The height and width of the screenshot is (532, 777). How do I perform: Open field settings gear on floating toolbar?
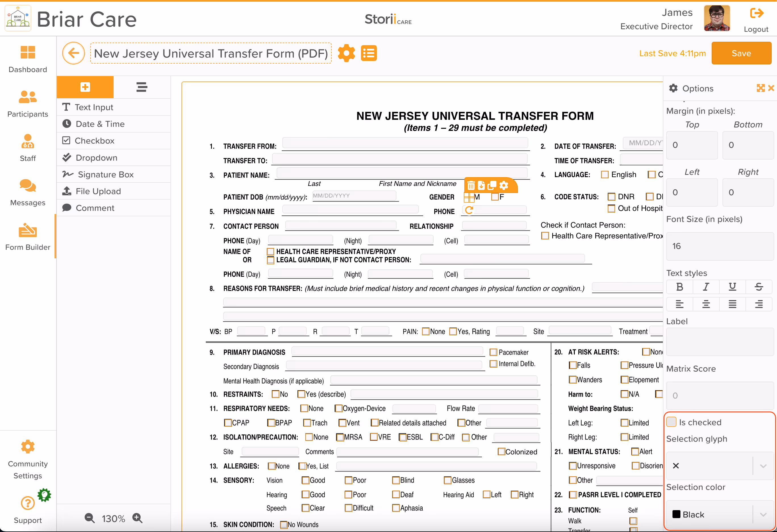click(x=504, y=185)
